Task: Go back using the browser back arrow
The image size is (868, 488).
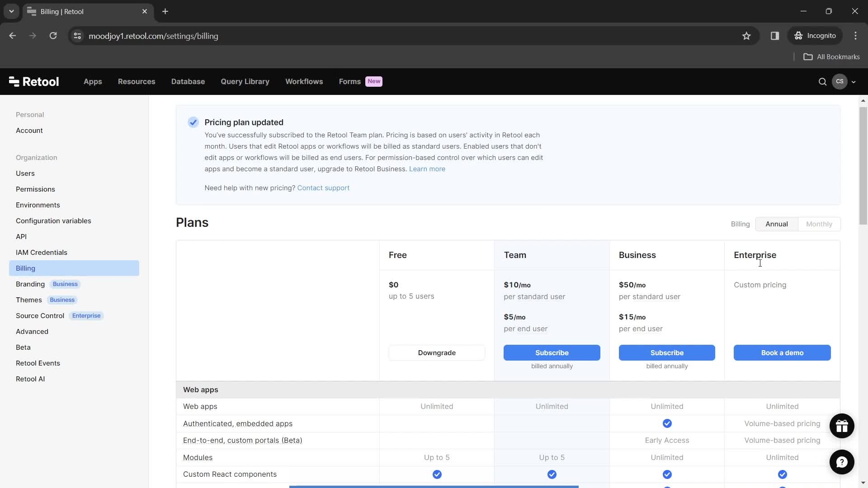Action: pos(12,36)
